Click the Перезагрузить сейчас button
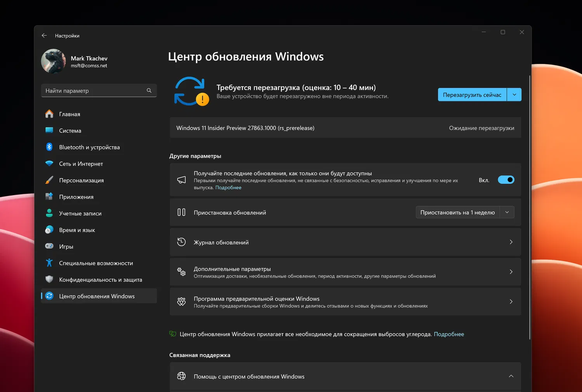The image size is (582, 392). 472,94
